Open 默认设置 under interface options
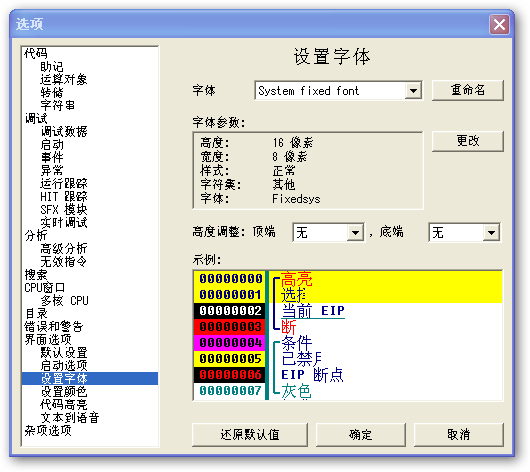The width and height of the screenshot is (530, 472). click(64, 353)
